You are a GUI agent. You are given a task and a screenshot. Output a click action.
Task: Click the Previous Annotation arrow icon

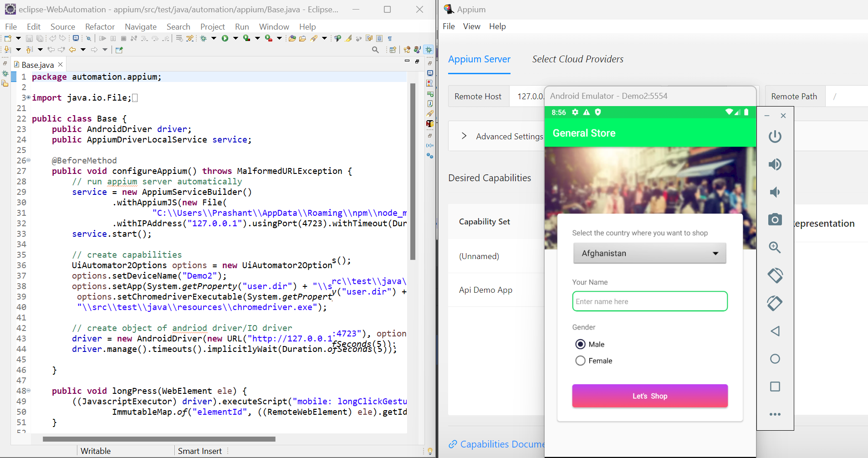click(x=29, y=50)
